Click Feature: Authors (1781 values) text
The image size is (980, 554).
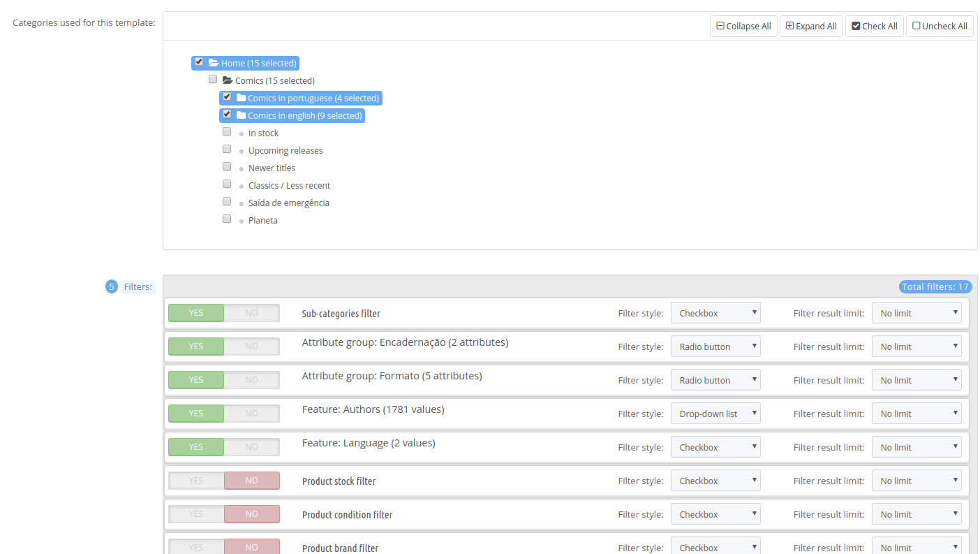(373, 409)
